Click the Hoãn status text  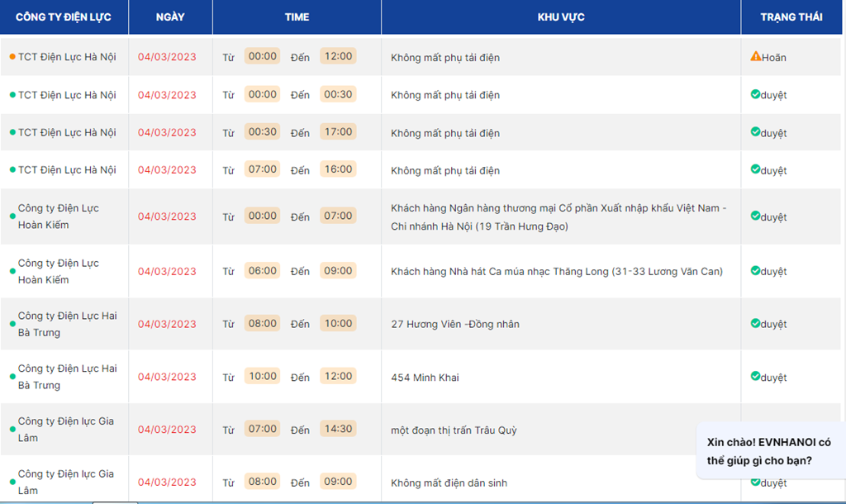(773, 58)
